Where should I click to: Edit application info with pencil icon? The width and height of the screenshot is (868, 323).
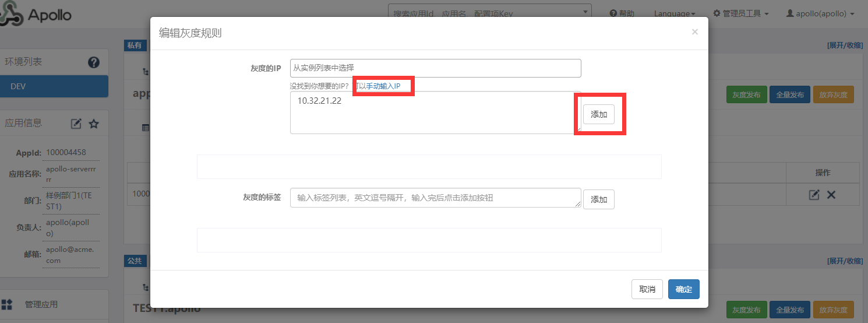76,124
